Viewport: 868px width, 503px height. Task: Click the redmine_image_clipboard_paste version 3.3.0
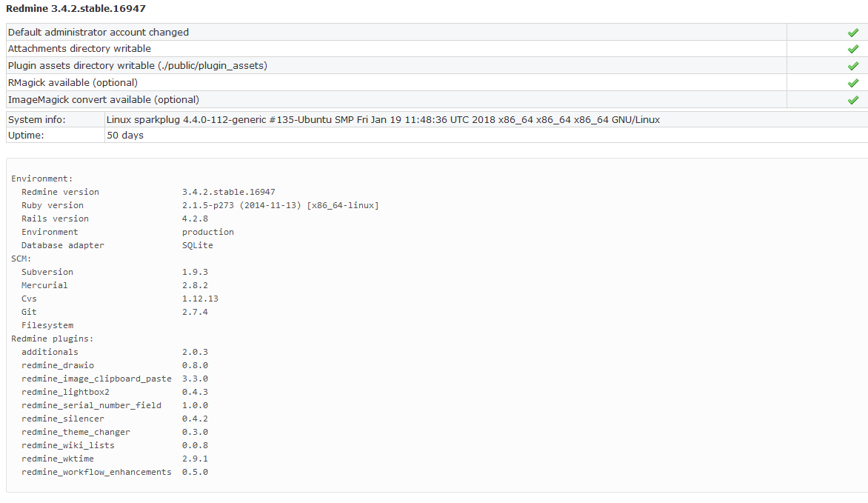click(x=195, y=379)
